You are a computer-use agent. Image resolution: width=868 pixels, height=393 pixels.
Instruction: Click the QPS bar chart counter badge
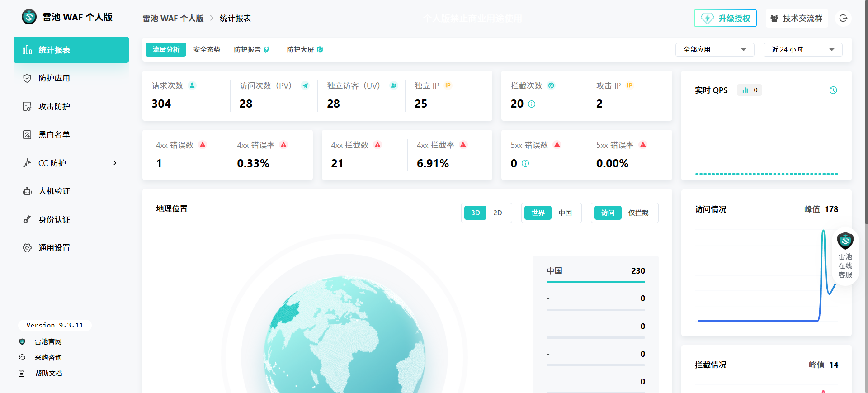pos(750,90)
